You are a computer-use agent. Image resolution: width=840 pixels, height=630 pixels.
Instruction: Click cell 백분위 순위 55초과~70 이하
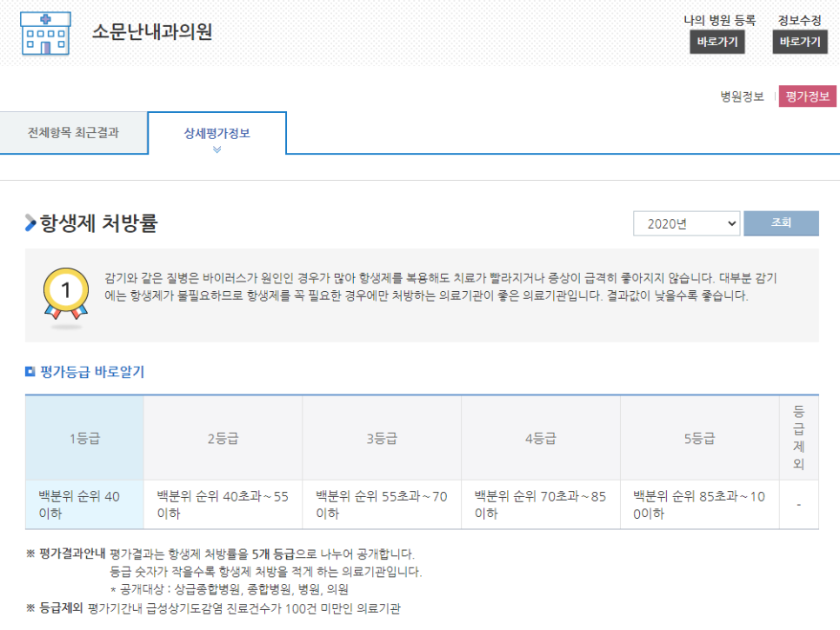pyautogui.click(x=382, y=505)
